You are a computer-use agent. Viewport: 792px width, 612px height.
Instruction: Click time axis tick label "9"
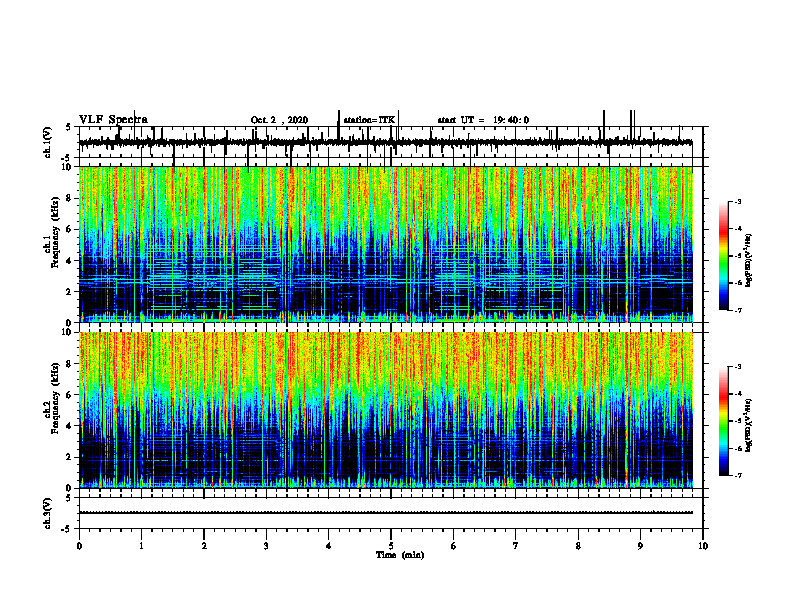[x=640, y=546]
